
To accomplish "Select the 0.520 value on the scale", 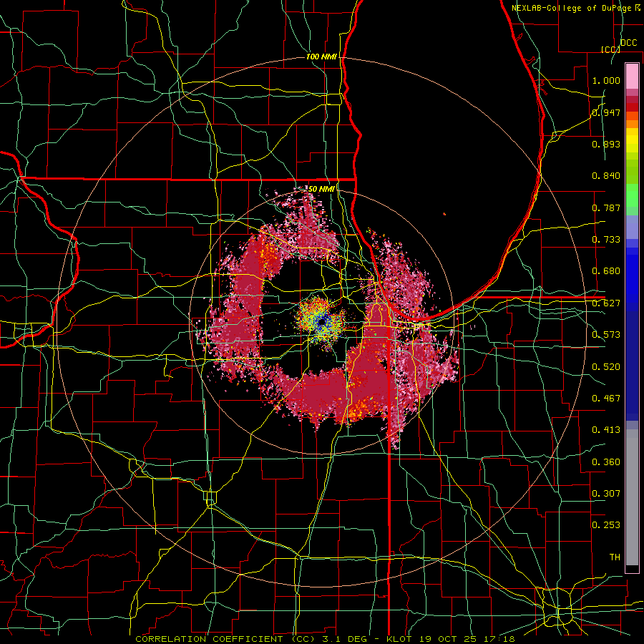I will tap(606, 367).
